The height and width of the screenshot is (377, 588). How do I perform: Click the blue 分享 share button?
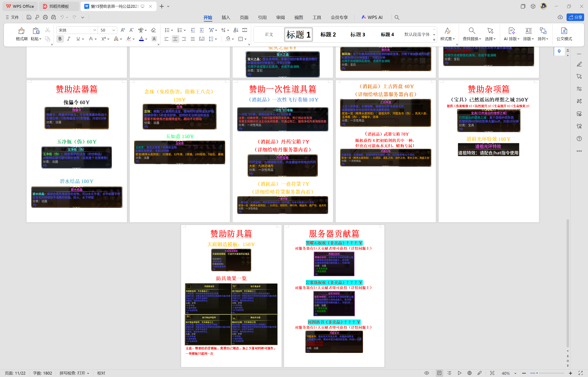[575, 17]
